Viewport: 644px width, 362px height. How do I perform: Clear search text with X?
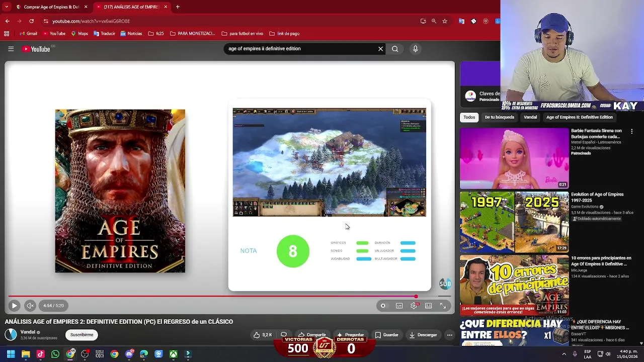[x=380, y=49]
